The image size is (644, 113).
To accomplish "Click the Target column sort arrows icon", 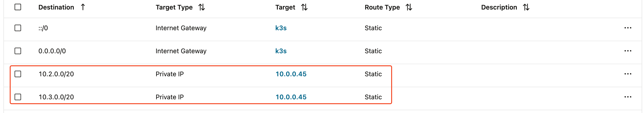I will [x=304, y=7].
